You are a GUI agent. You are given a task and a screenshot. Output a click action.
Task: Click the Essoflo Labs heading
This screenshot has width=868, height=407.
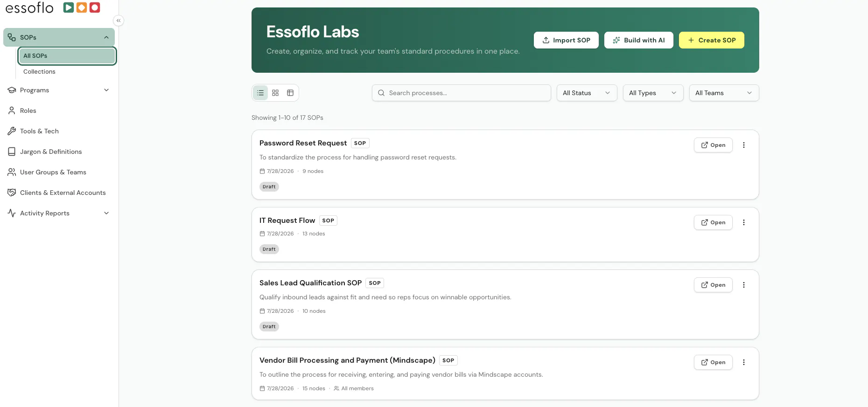pos(313,32)
